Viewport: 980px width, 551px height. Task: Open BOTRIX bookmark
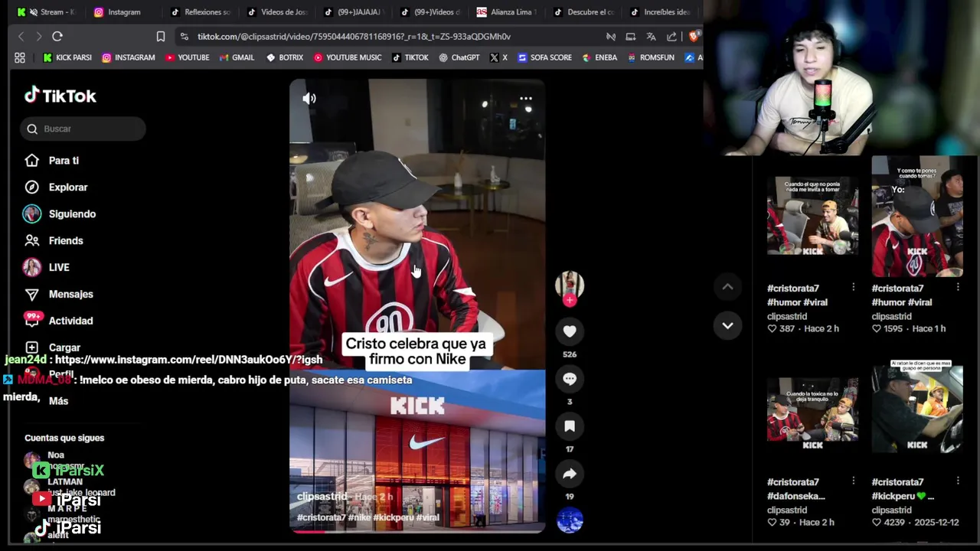coord(284,57)
